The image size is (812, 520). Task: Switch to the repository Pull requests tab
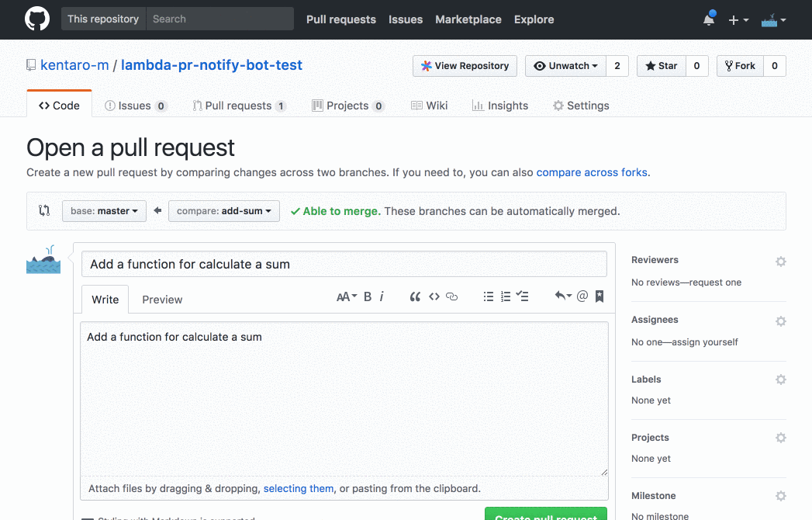pyautogui.click(x=239, y=106)
